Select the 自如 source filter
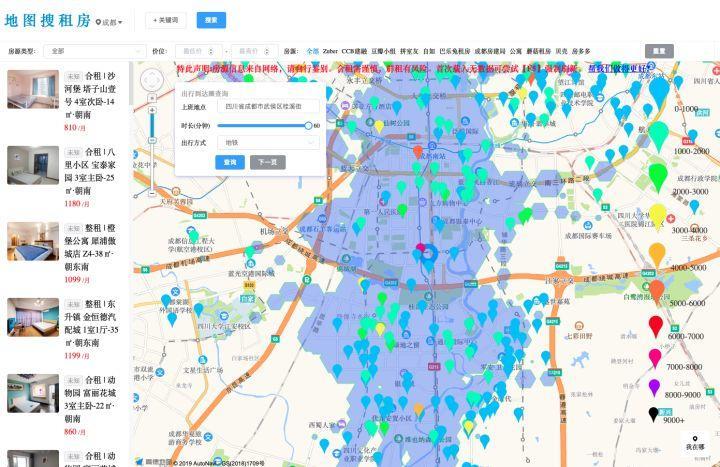720x467 pixels. 429,51
